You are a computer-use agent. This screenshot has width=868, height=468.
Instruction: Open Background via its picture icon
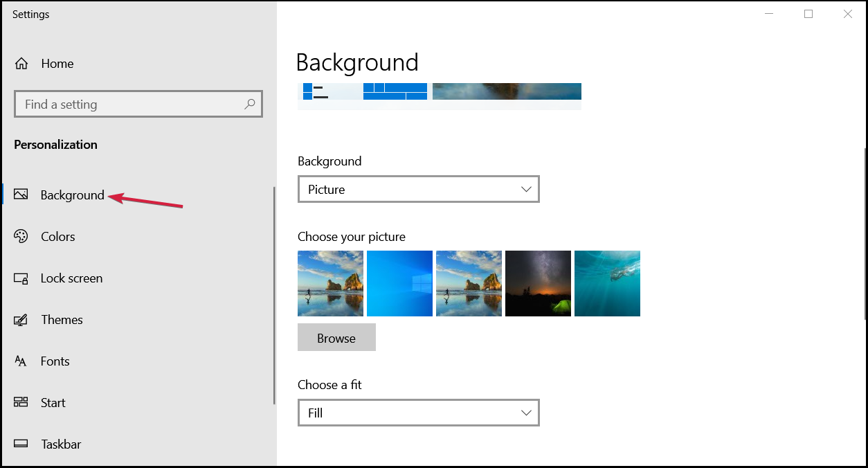click(x=21, y=195)
